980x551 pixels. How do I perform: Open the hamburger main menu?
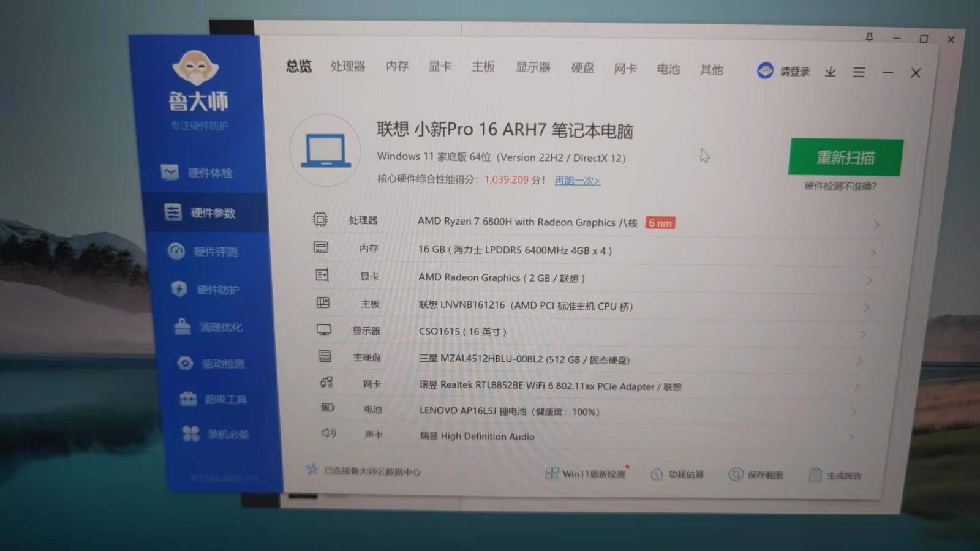(x=859, y=72)
